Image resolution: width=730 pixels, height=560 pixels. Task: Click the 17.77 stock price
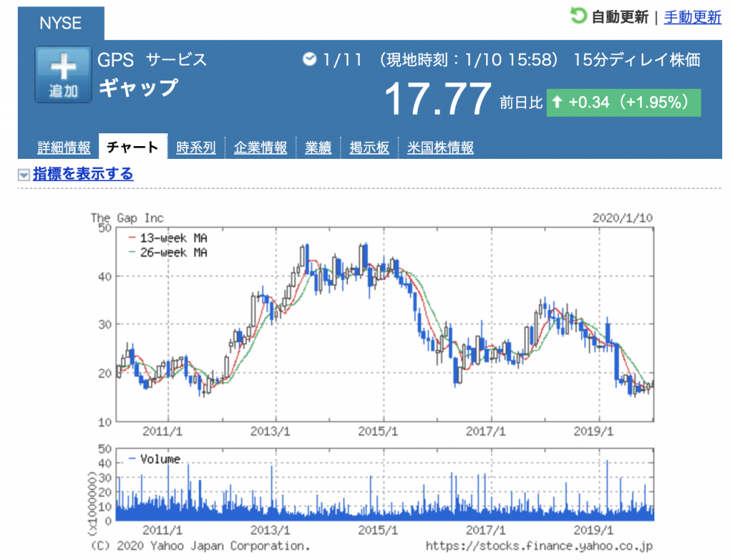(x=438, y=98)
